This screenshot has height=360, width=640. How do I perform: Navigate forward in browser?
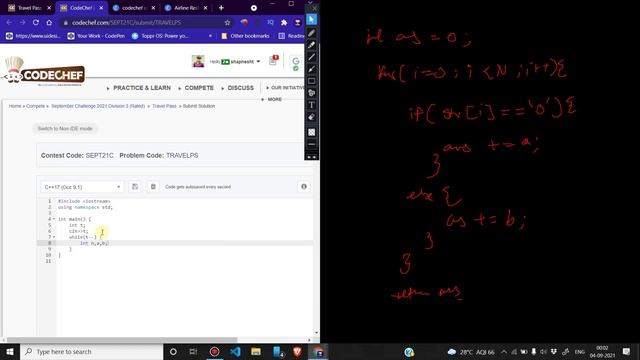(x=22, y=22)
